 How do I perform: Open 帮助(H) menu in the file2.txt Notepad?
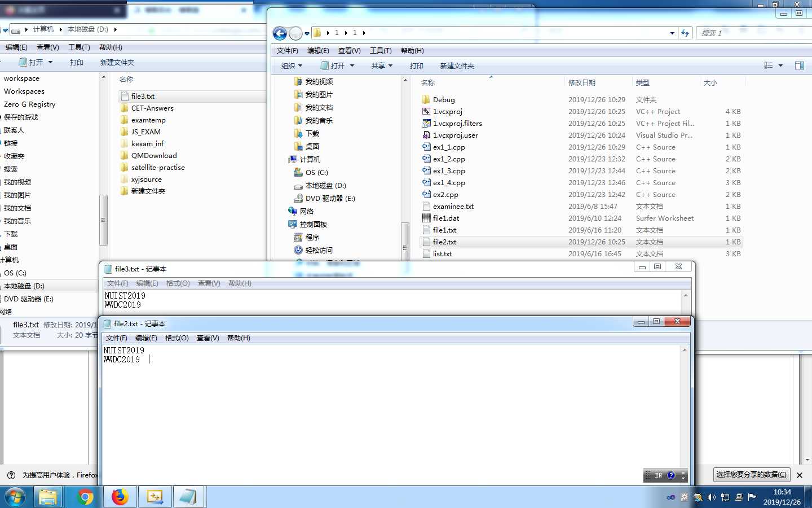point(239,338)
